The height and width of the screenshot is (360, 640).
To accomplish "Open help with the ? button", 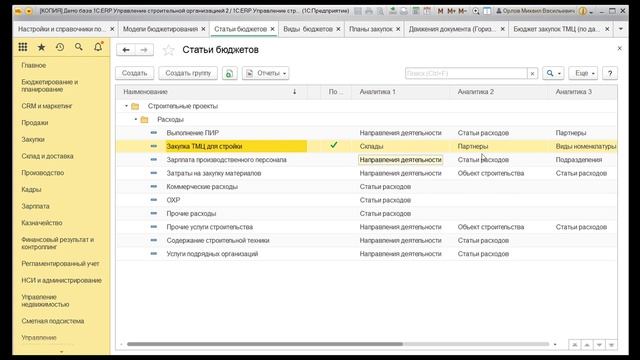I will (610, 73).
